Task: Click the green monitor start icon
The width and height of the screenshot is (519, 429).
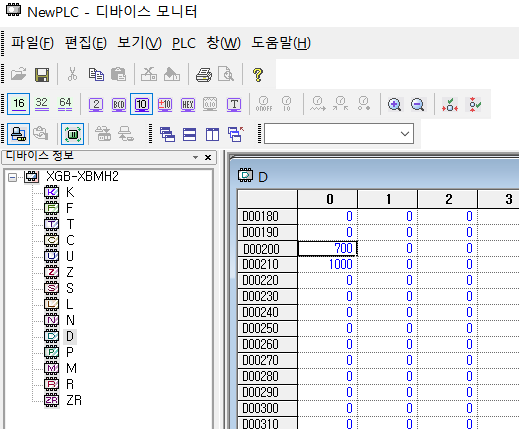Action: tap(73, 134)
